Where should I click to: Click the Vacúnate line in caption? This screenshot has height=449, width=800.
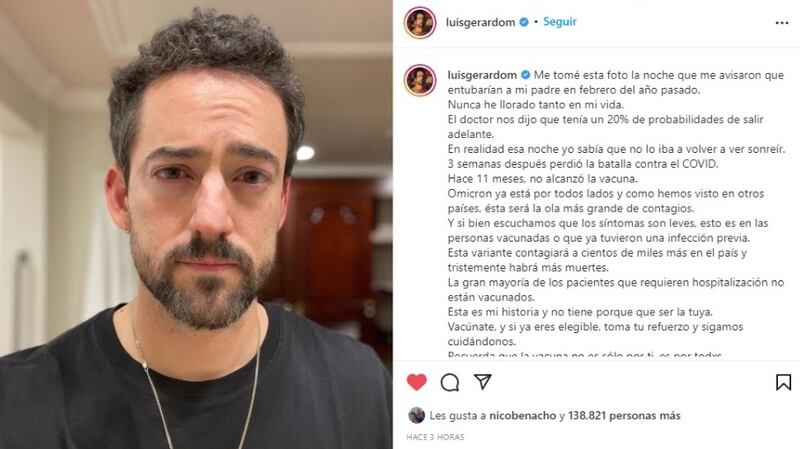(x=595, y=334)
